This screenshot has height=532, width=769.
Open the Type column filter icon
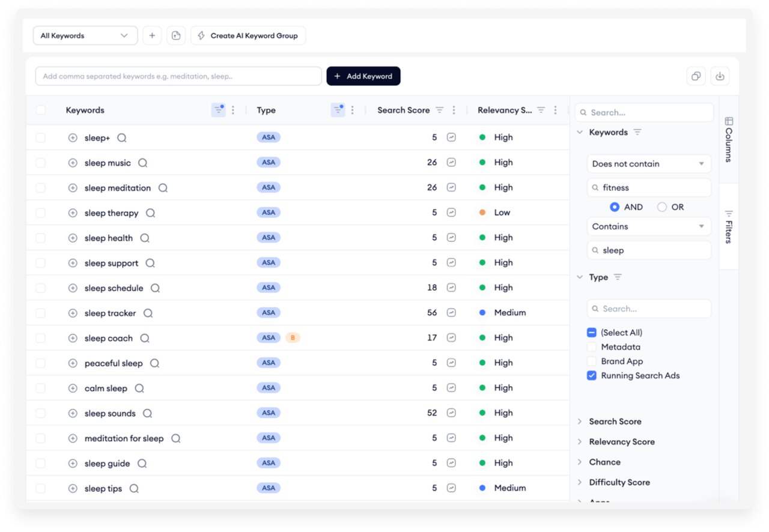click(x=338, y=110)
